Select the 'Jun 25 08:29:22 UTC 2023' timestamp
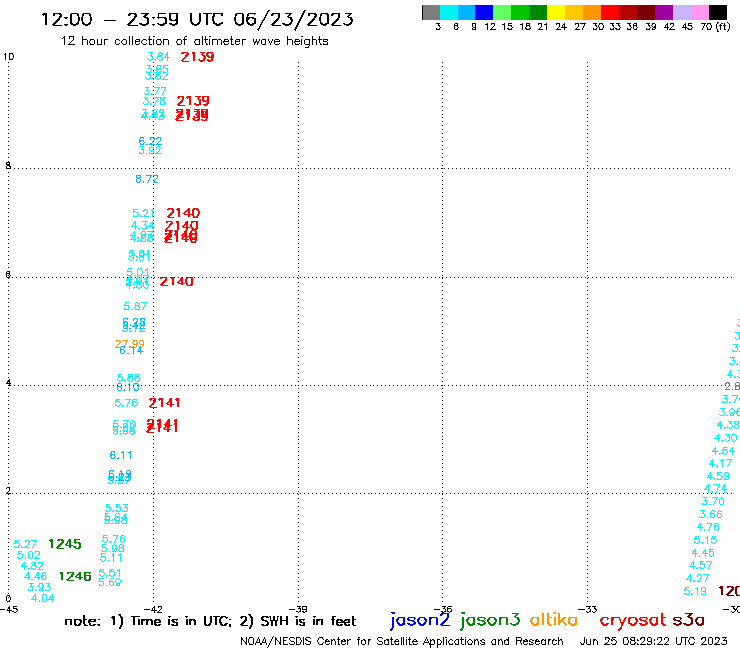Image resolution: width=740 pixels, height=650 pixels. point(654,641)
